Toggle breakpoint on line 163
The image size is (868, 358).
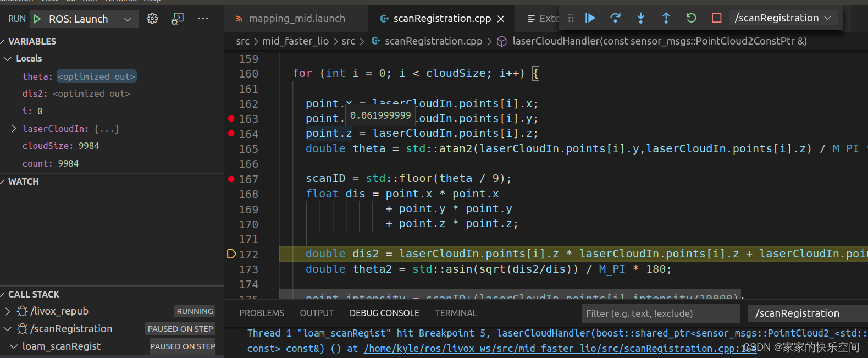[x=231, y=118]
